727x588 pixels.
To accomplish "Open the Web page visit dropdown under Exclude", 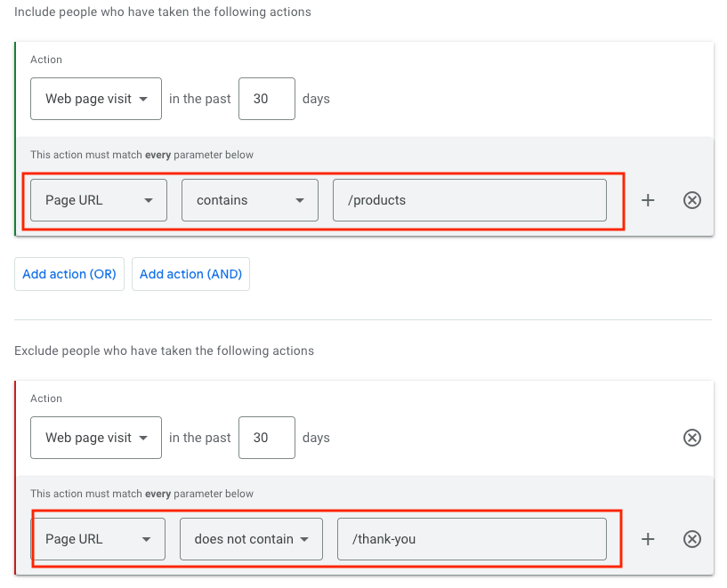I will (x=96, y=438).
